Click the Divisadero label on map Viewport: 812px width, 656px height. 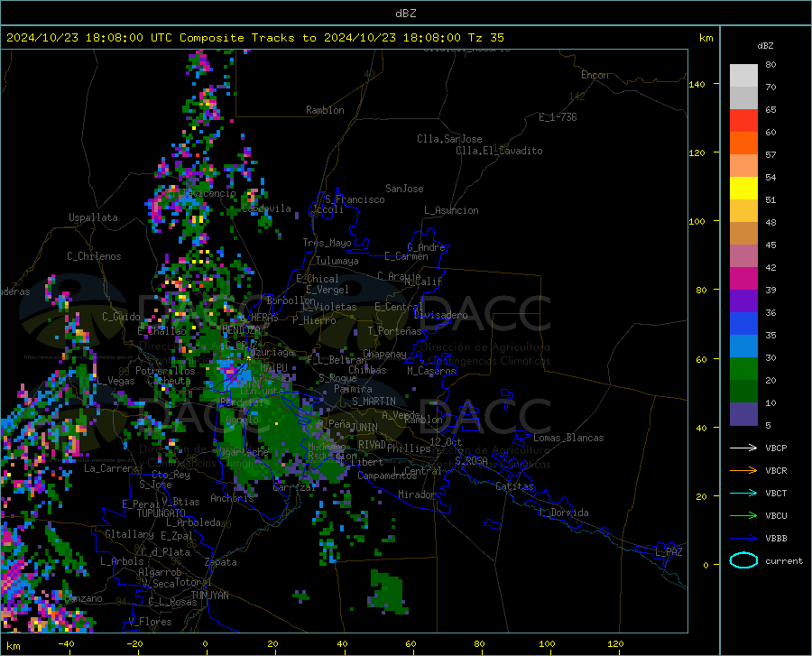click(440, 315)
